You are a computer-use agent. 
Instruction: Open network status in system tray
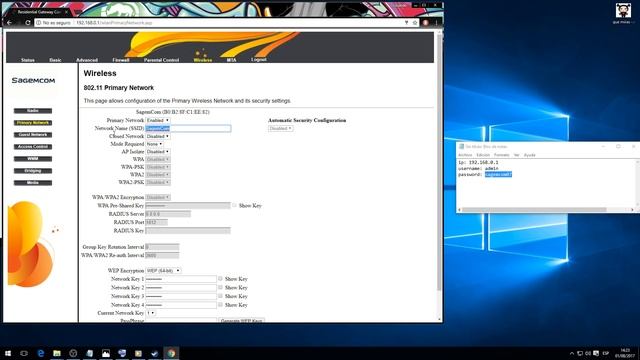point(580,353)
